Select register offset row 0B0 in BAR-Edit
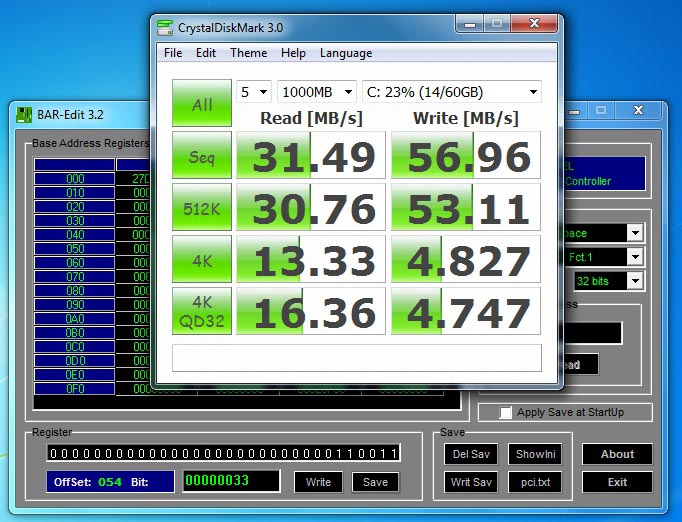This screenshot has height=522, width=682. click(x=74, y=333)
